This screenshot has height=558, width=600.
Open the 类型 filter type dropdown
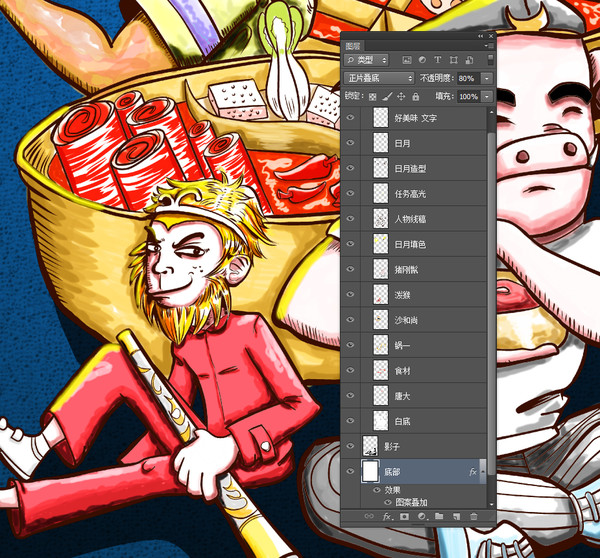(366, 60)
